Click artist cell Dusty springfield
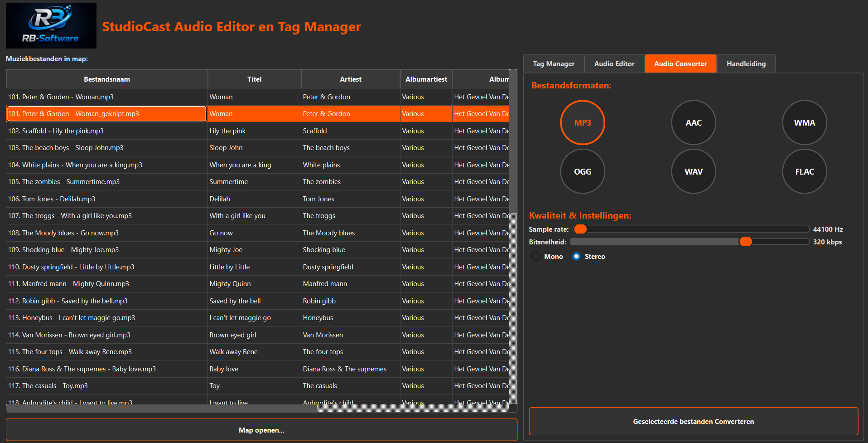The width and height of the screenshot is (868, 443). [x=351, y=267]
